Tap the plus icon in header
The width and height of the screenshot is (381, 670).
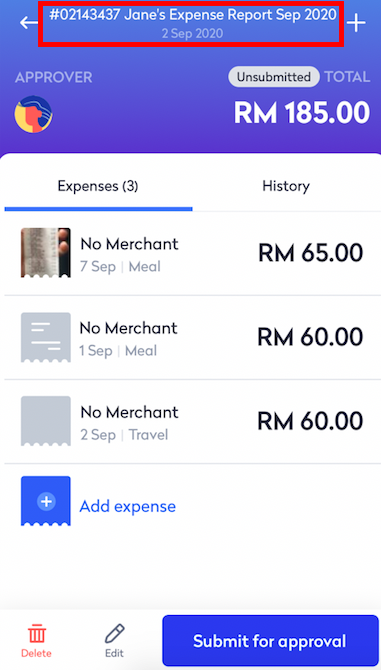pyautogui.click(x=356, y=23)
